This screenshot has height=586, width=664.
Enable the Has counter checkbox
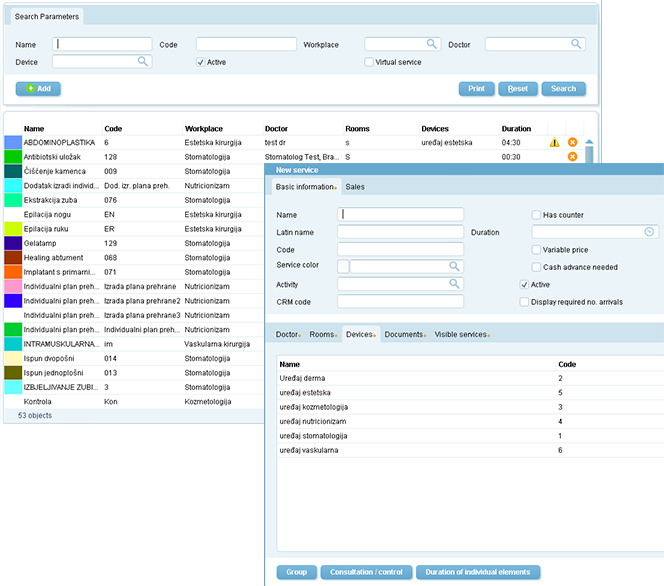coord(537,215)
